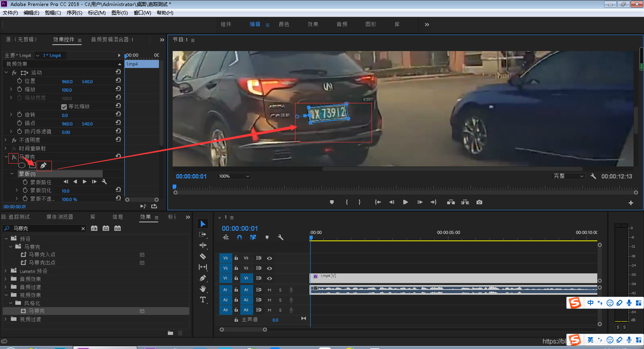Open the Sequence menu

click(74, 13)
